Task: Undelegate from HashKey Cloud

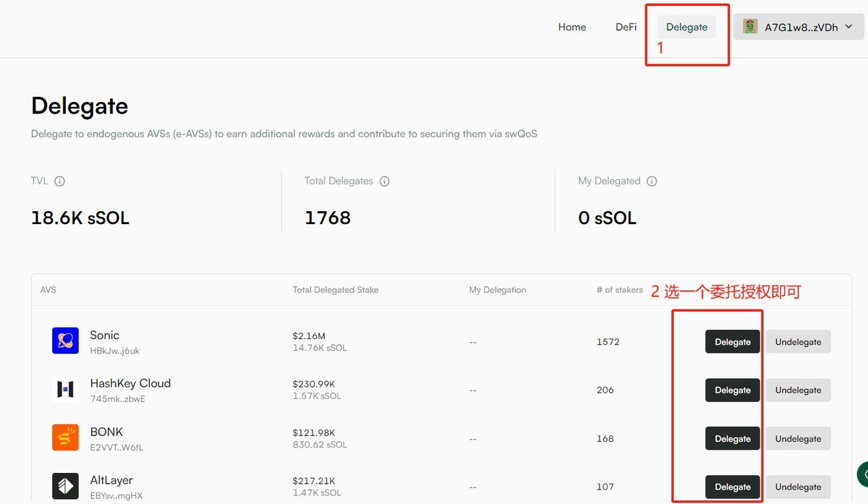Action: click(799, 390)
